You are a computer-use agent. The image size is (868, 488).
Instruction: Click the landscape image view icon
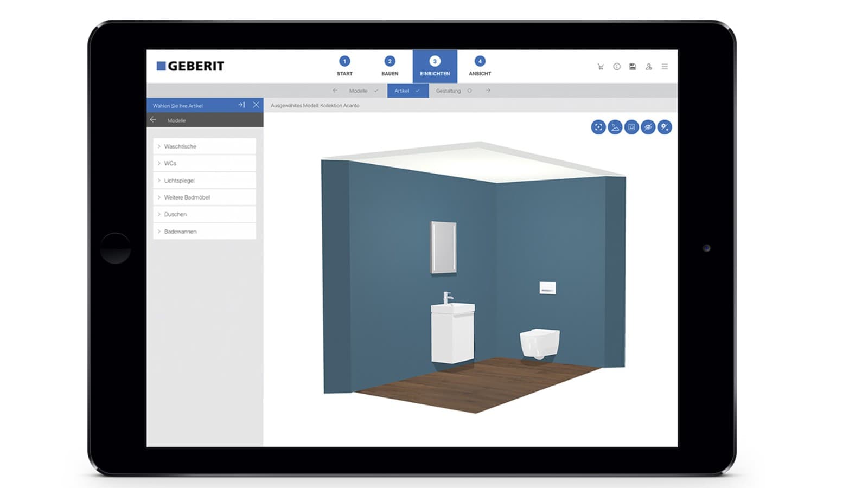(615, 127)
